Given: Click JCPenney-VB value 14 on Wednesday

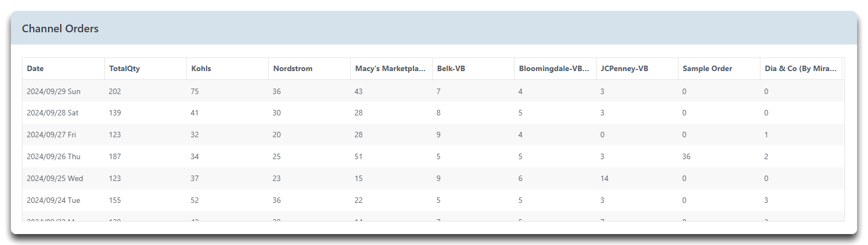Looking at the screenshot, I should tap(604, 178).
